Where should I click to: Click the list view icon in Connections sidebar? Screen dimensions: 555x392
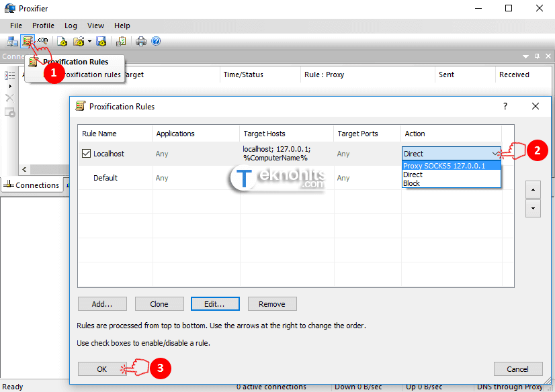9,75
